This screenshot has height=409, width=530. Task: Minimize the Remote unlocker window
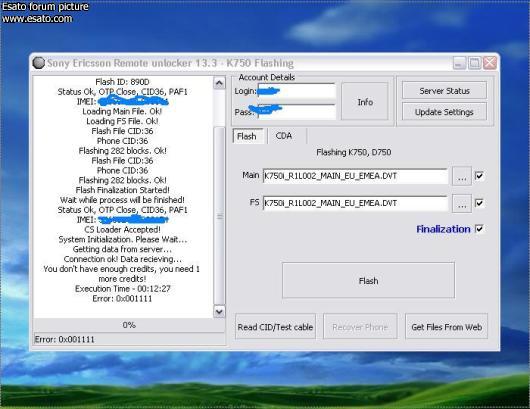(x=459, y=63)
